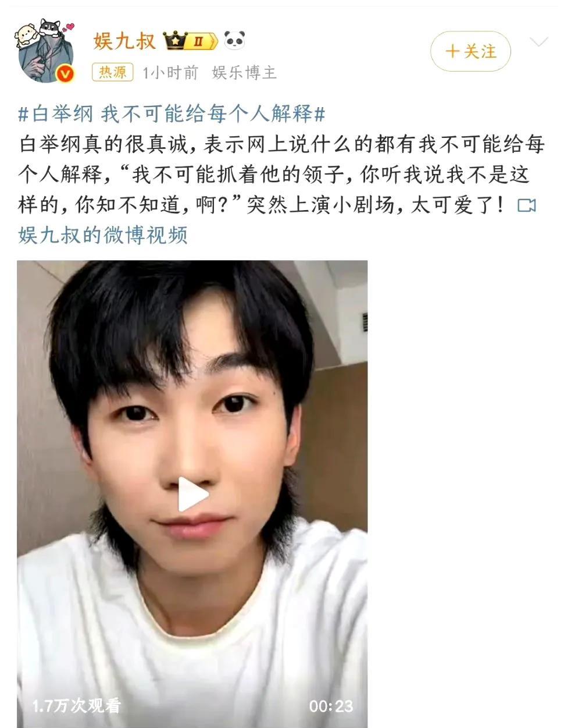The width and height of the screenshot is (564, 728).
Task: Follow the blogger with the +关注 button
Action: pyautogui.click(x=470, y=52)
